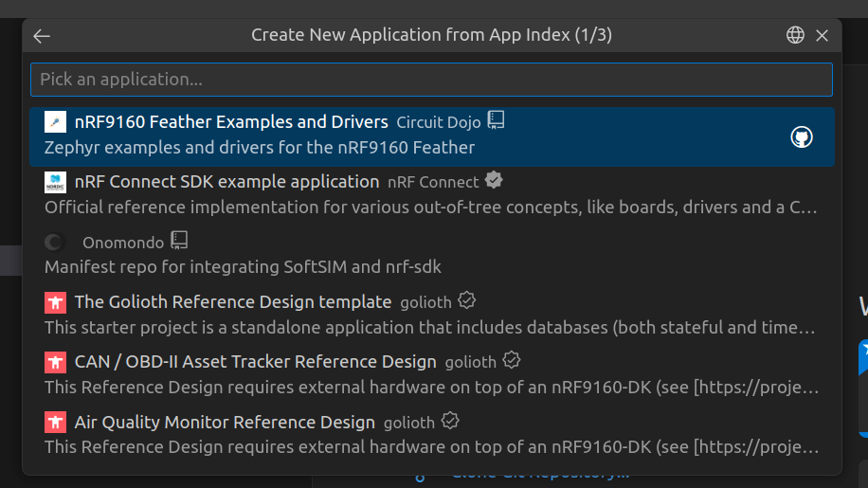Image resolution: width=868 pixels, height=488 pixels.
Task: Click the 'nRF Connect' publisher label
Action: [433, 183]
